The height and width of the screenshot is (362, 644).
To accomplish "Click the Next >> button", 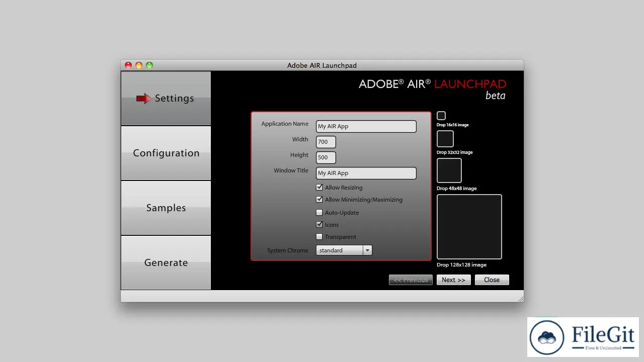I will [x=453, y=280].
